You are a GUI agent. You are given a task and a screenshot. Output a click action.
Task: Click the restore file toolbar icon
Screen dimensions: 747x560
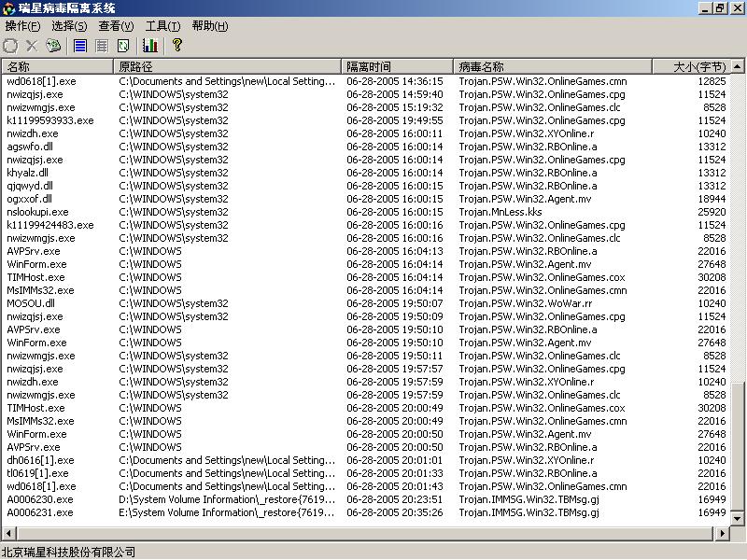click(x=10, y=46)
